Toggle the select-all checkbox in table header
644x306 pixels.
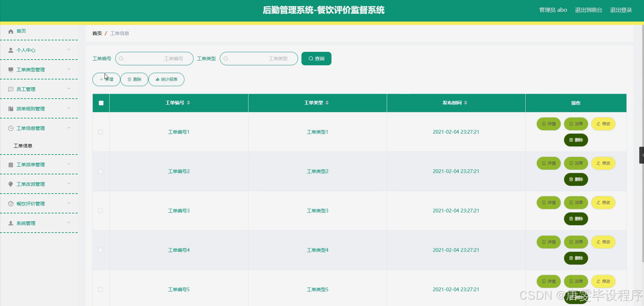(101, 103)
